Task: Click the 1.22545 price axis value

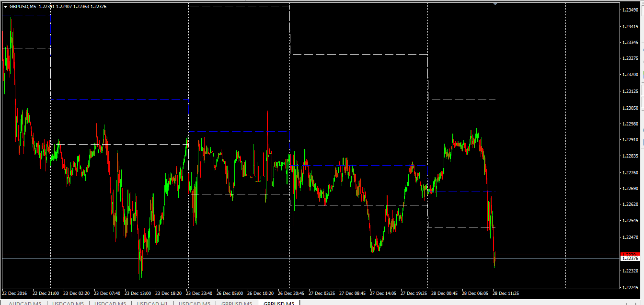Action: click(630, 221)
